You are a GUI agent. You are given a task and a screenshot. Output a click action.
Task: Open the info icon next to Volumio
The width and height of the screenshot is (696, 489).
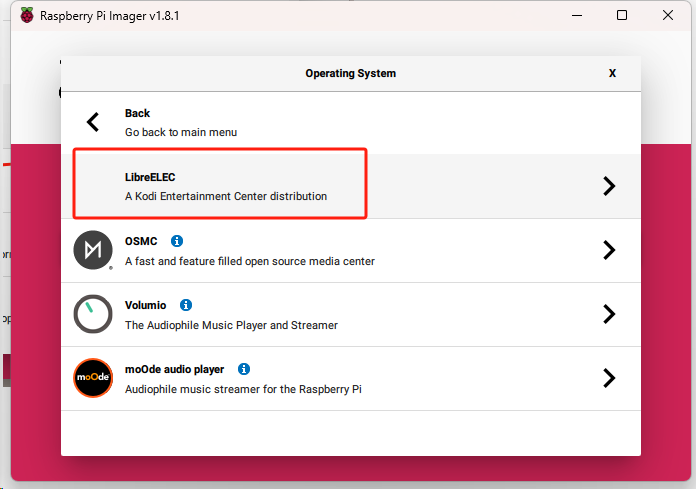[186, 305]
